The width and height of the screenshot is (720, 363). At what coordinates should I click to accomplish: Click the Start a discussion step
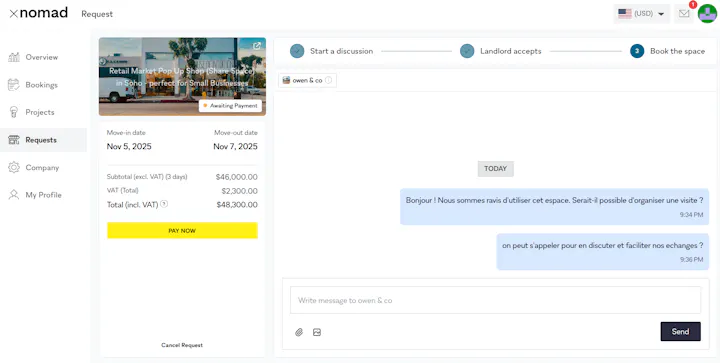(332, 51)
